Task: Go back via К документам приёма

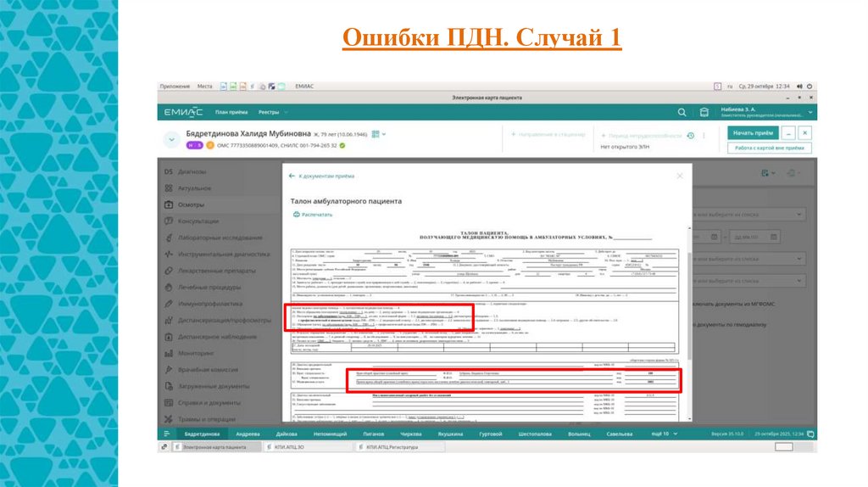Action: tap(321, 176)
